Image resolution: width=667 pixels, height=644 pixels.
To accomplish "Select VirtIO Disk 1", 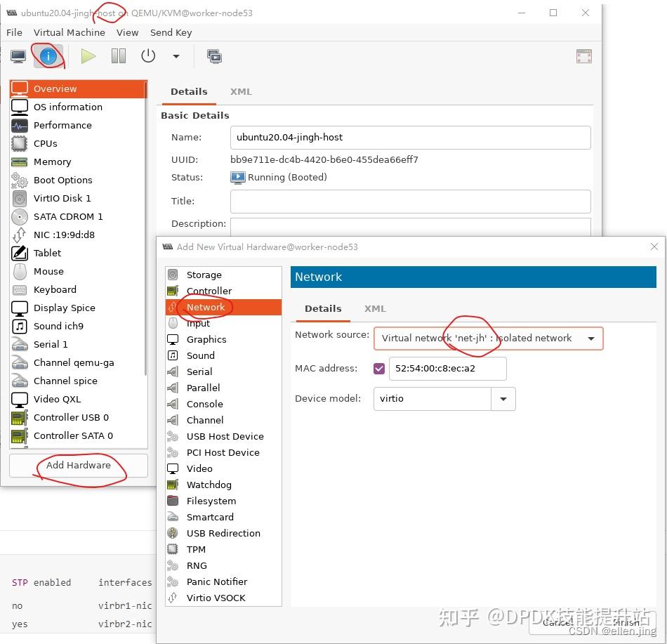I will pyautogui.click(x=77, y=199).
